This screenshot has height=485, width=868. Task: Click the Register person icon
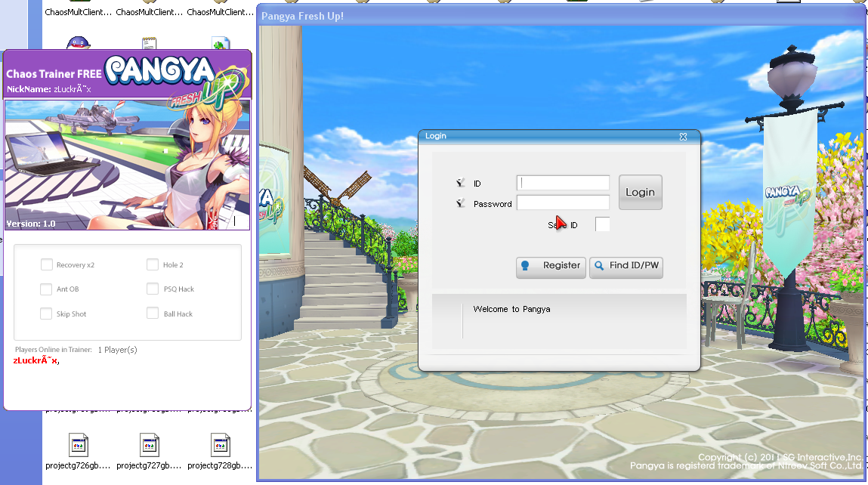[525, 266]
